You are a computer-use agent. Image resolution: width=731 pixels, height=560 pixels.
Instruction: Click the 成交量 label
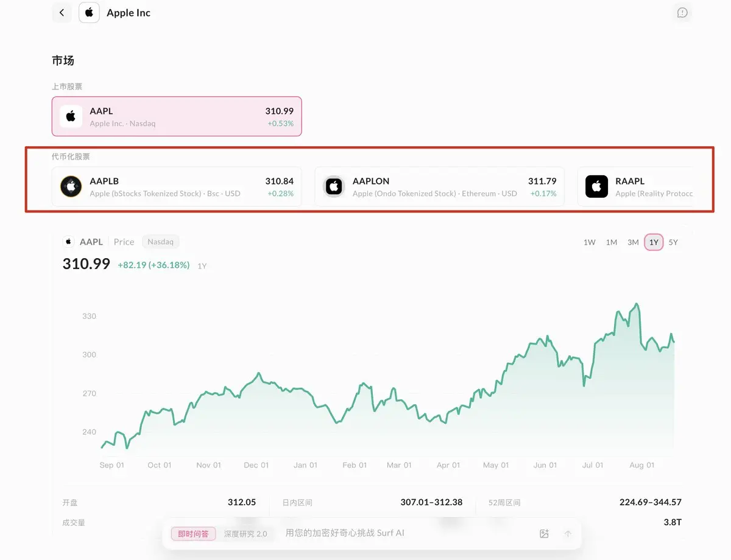tap(74, 522)
